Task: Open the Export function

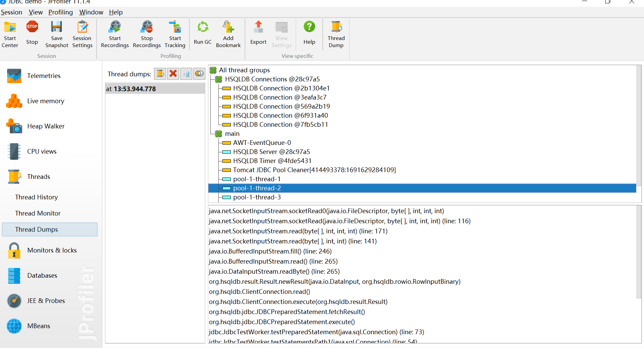Action: click(258, 33)
